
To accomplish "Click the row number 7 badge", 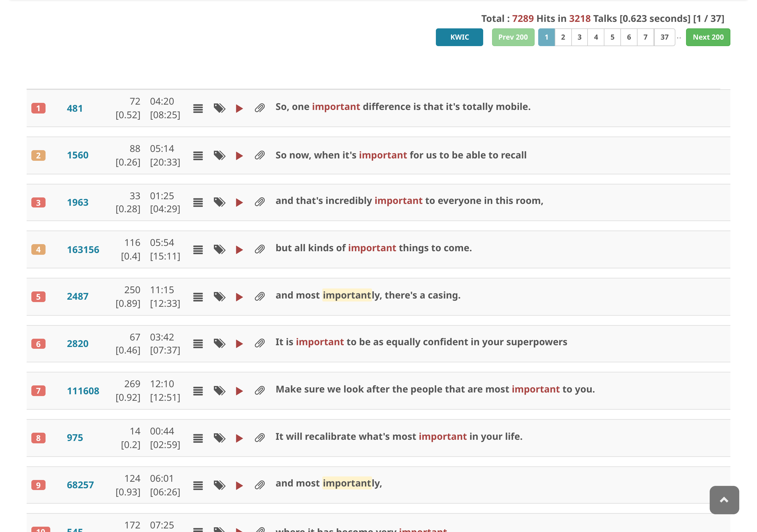I will point(38,391).
